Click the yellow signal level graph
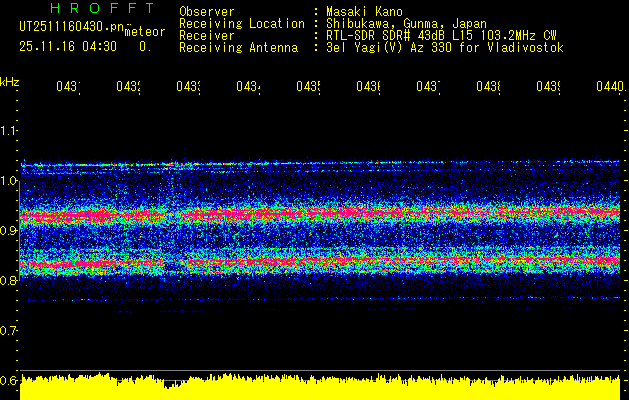Screen dimensions: 629x400 pyautogui.click(x=320, y=387)
